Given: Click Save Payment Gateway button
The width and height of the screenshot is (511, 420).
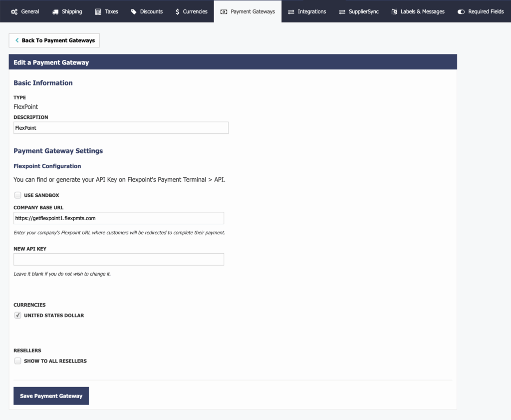Looking at the screenshot, I should tap(51, 396).
